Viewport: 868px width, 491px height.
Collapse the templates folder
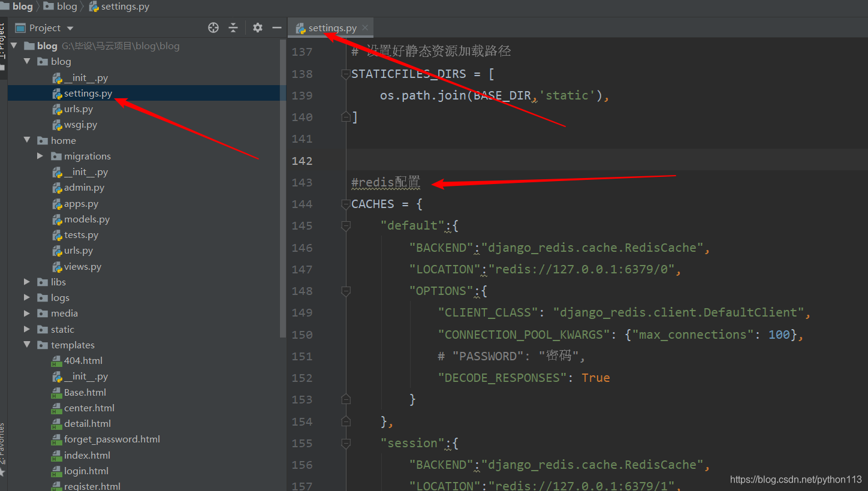click(x=26, y=345)
